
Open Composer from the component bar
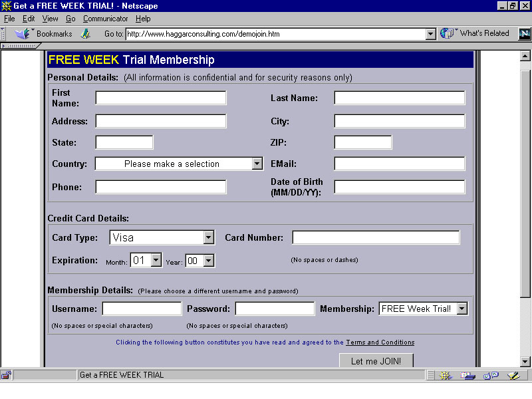pos(513,376)
